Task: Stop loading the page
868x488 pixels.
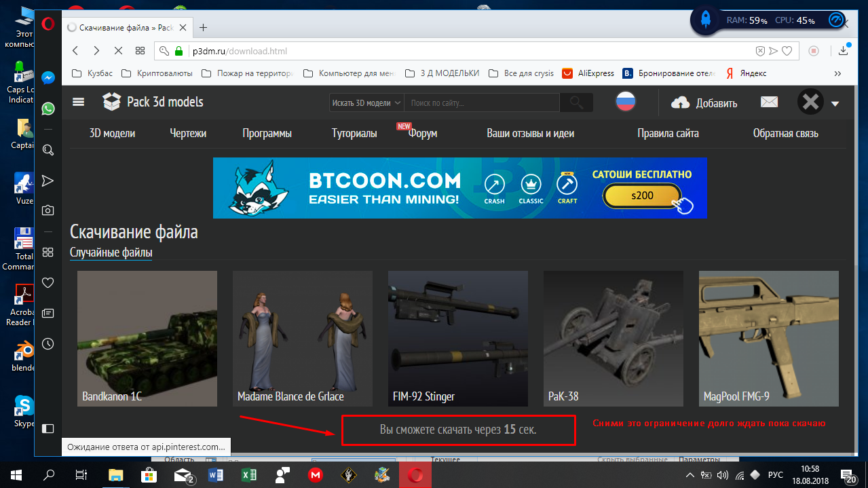Action: [118, 51]
